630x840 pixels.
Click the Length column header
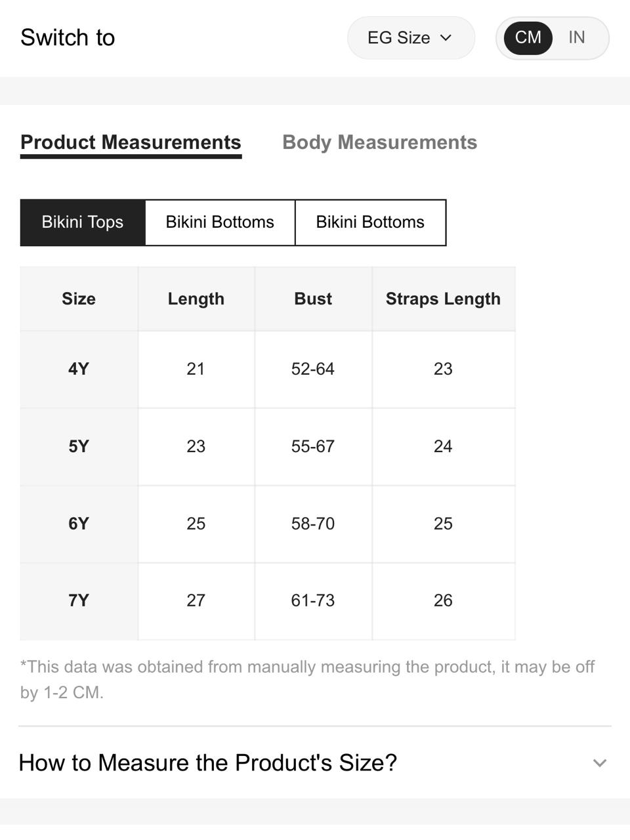pyautogui.click(x=196, y=299)
